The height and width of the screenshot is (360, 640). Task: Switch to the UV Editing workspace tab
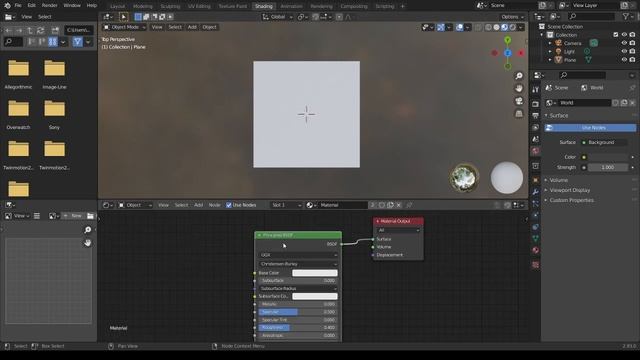tap(199, 6)
